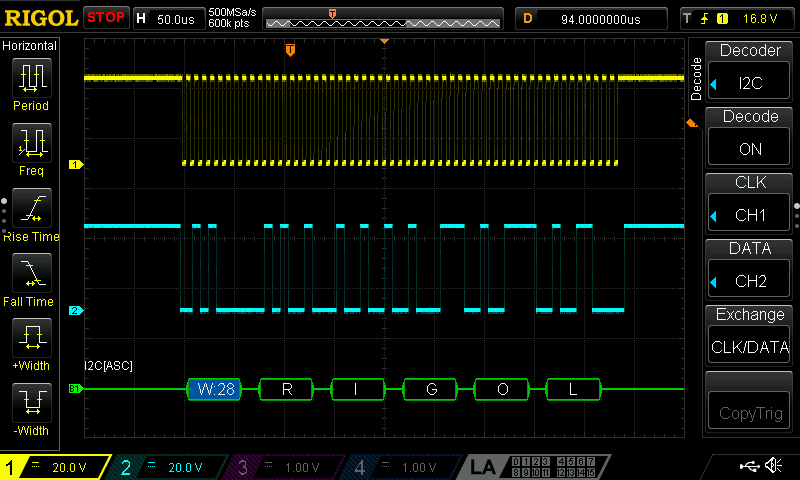Image resolution: width=800 pixels, height=480 pixels.
Task: Open the Decoder I2C type selector
Action: point(749,71)
